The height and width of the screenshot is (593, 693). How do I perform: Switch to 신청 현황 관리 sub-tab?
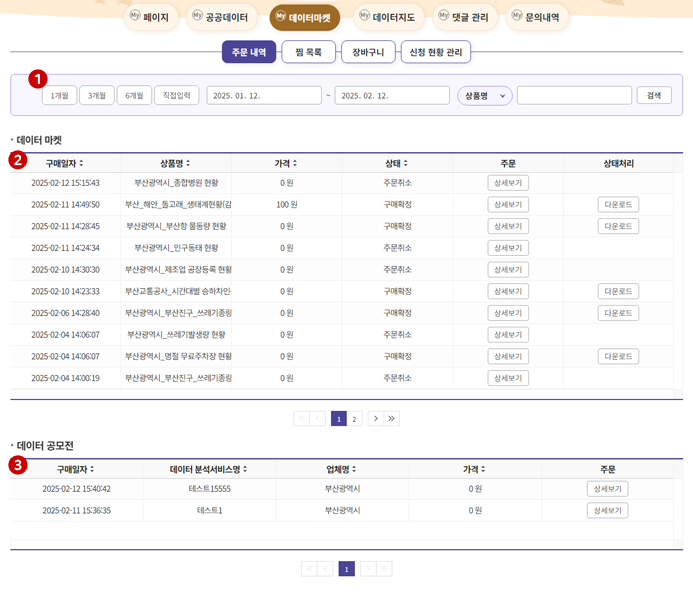(436, 52)
